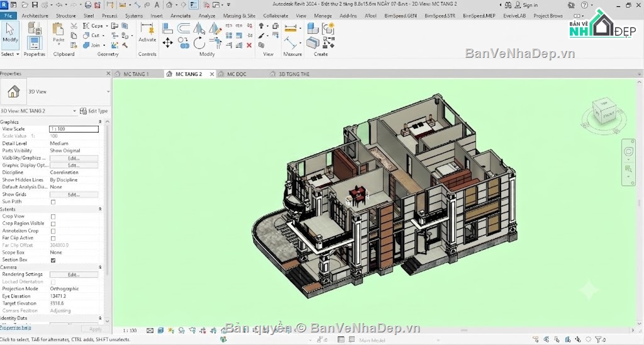
Task: Select the Align tool
Action: [167, 28]
